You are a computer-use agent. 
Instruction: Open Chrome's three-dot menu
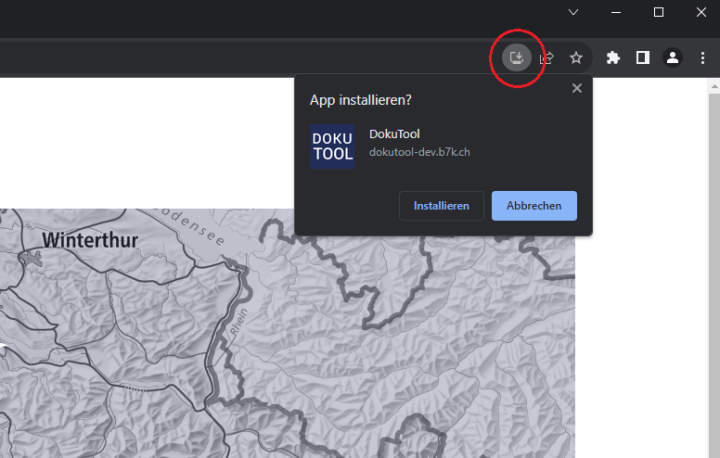702,58
